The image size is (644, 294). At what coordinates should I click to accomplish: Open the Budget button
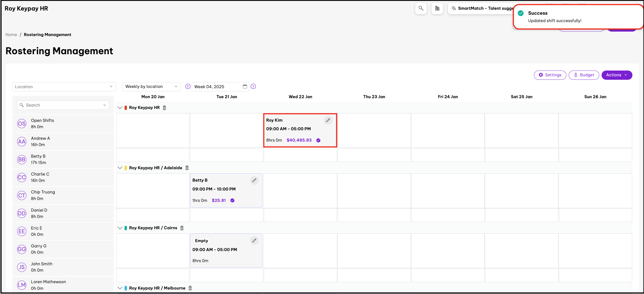pyautogui.click(x=584, y=75)
